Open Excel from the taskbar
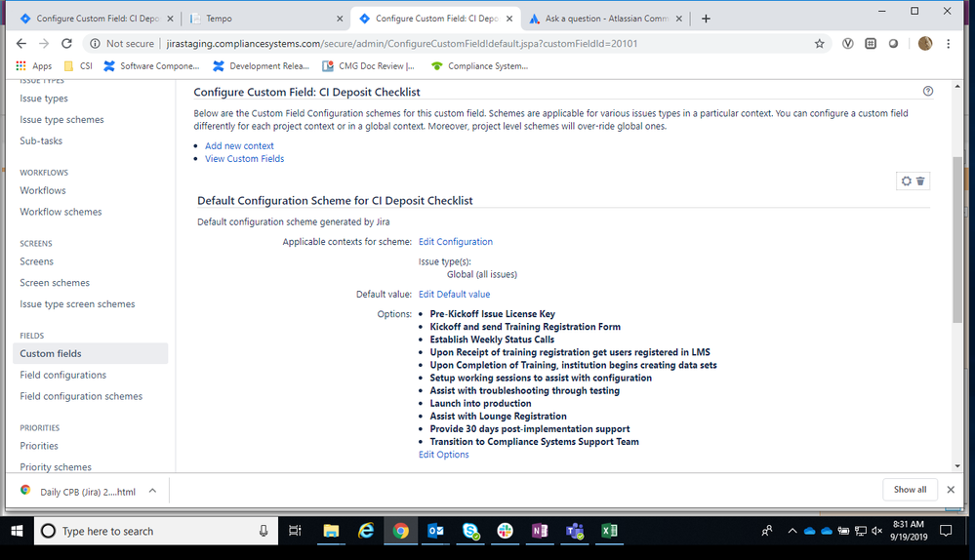The width and height of the screenshot is (975, 560). (609, 531)
